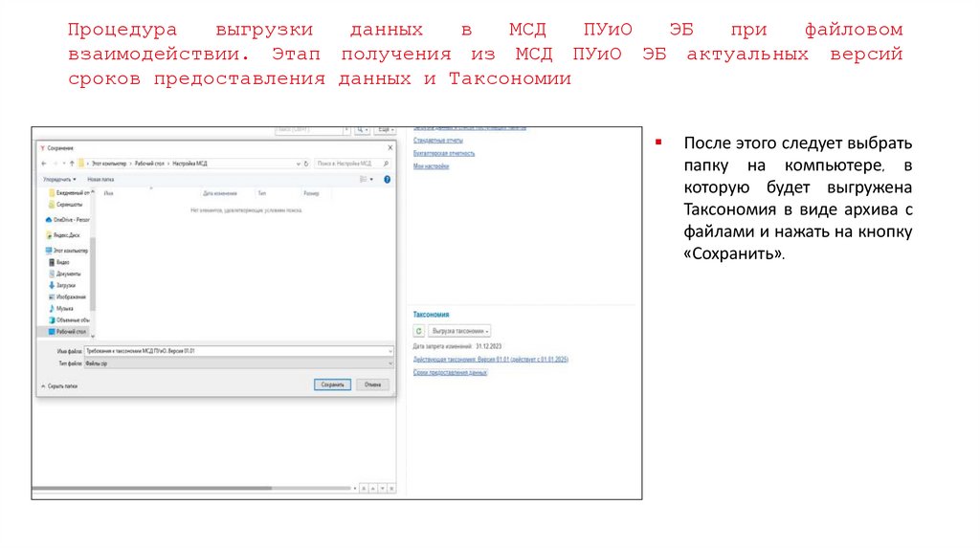The height and width of the screenshot is (549, 980).
Task: Sort by Тип column header
Action: (262, 193)
